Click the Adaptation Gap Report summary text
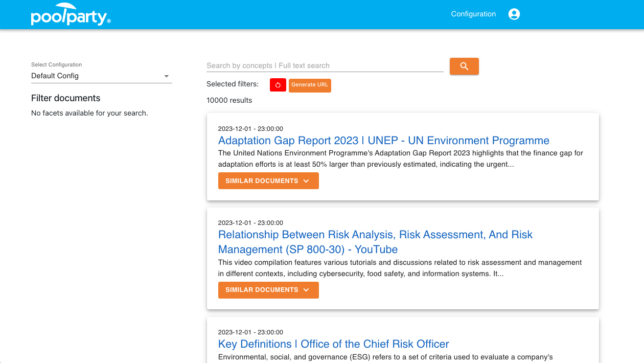644x363 pixels. [400, 158]
